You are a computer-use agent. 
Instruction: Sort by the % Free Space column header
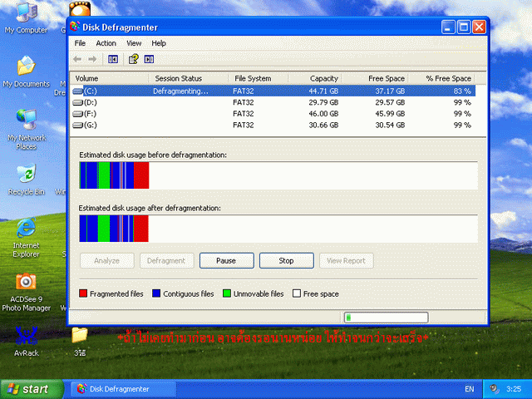[x=441, y=78]
